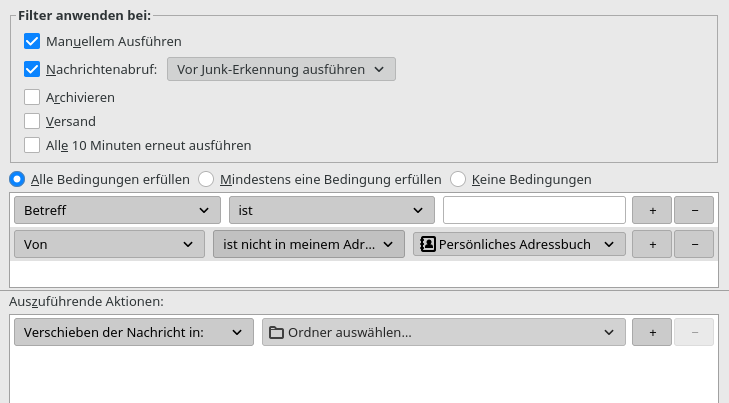Check Alle 10 Minuten erneut ausführen
The image size is (729, 403).
click(x=31, y=145)
